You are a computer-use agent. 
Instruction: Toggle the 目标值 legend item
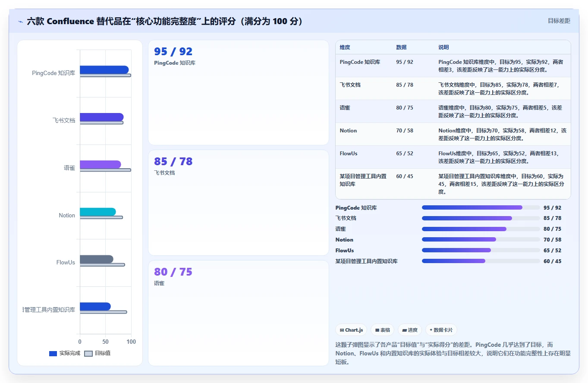97,353
